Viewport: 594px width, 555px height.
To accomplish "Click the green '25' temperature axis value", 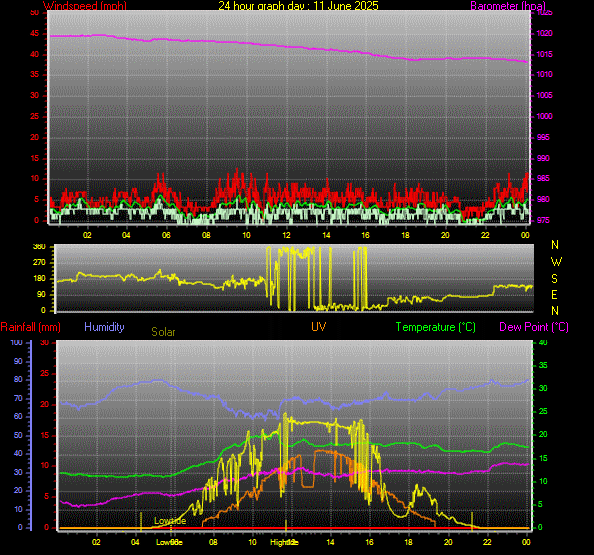I will coord(543,411).
